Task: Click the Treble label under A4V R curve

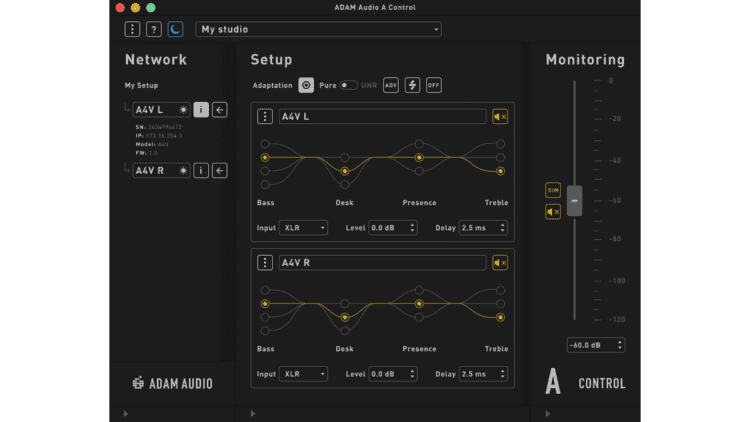Action: coord(496,349)
